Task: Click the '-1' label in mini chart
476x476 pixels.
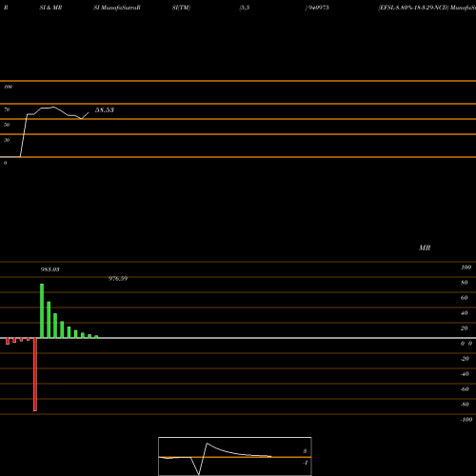Action: point(306,463)
